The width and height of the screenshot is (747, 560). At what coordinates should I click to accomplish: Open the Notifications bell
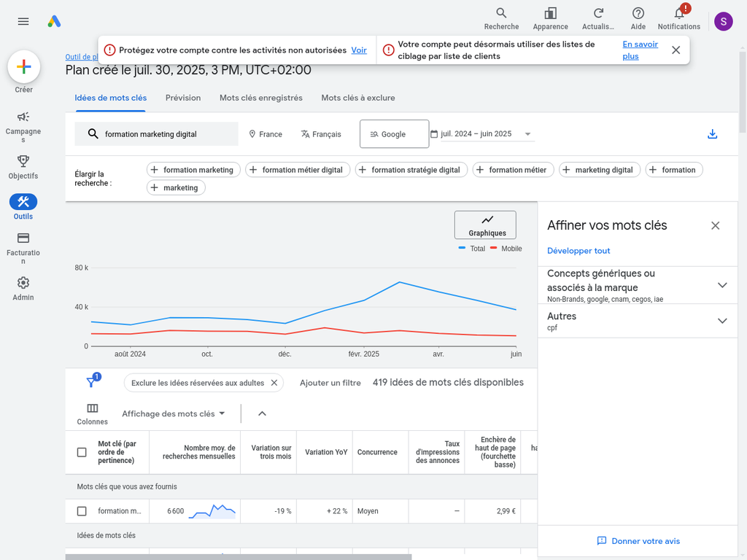[x=679, y=19]
